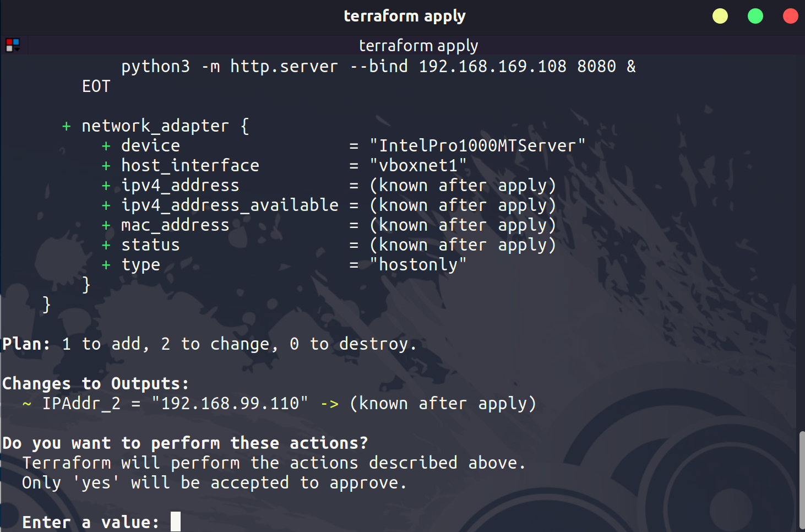The width and height of the screenshot is (805, 532).
Task: Click the "vboxnet1" host_interface value
Action: click(418, 166)
